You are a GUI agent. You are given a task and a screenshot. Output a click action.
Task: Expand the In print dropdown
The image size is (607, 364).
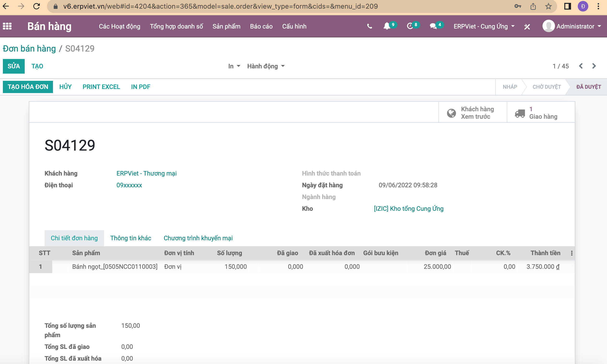(234, 66)
